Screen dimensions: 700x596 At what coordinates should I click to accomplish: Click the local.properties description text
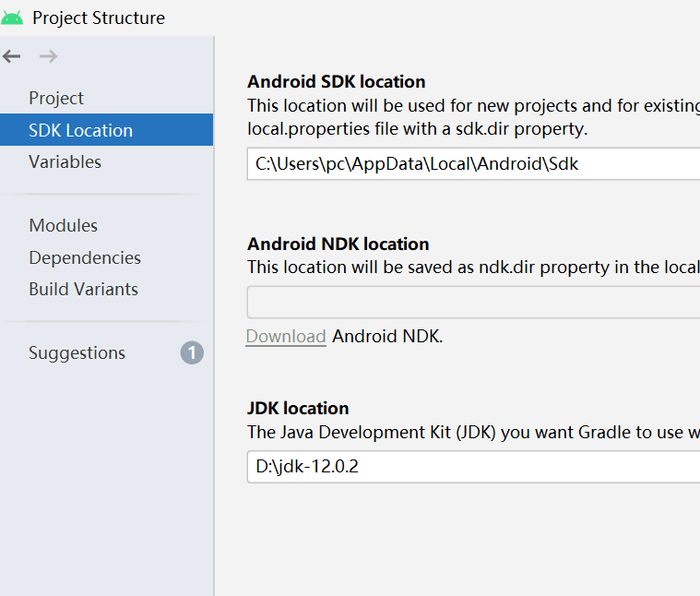tap(418, 129)
